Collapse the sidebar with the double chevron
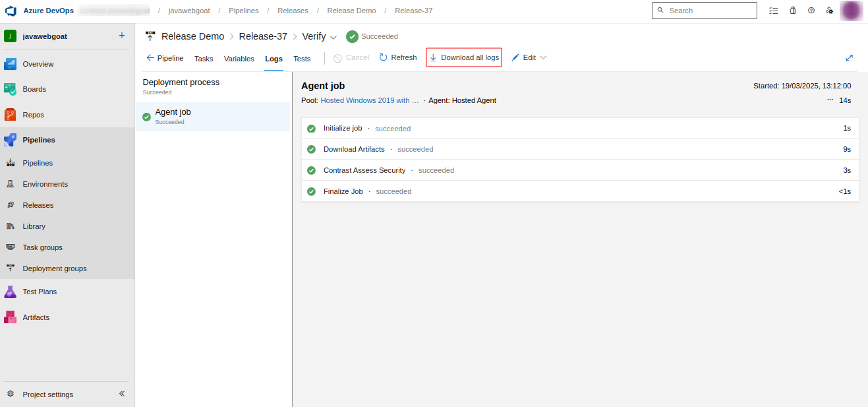The image size is (868, 407). [x=121, y=393]
